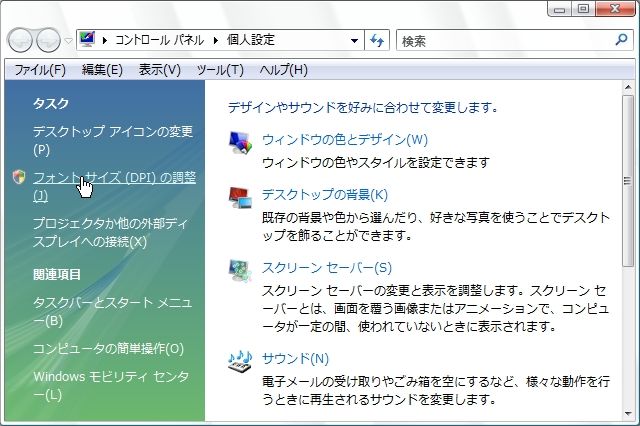Click the refresh button beside address bar

(377, 40)
